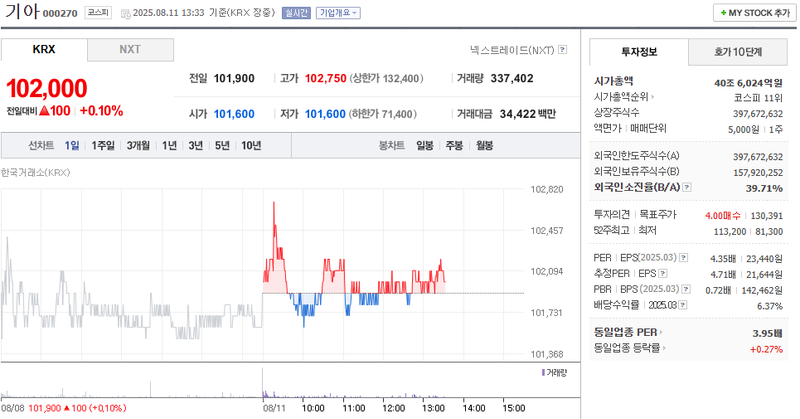
Task: Show the 주봉 candlestick chart
Action: point(454,145)
